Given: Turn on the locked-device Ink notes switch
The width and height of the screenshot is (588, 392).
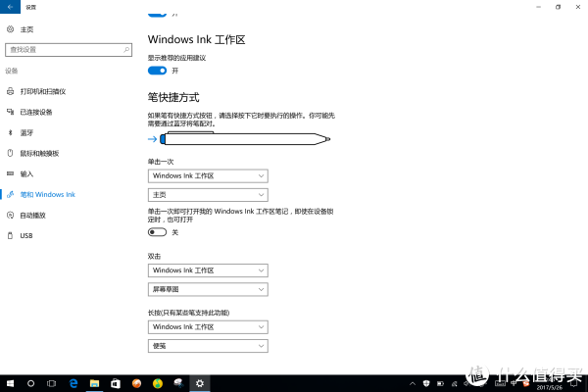Looking at the screenshot, I should [157, 232].
